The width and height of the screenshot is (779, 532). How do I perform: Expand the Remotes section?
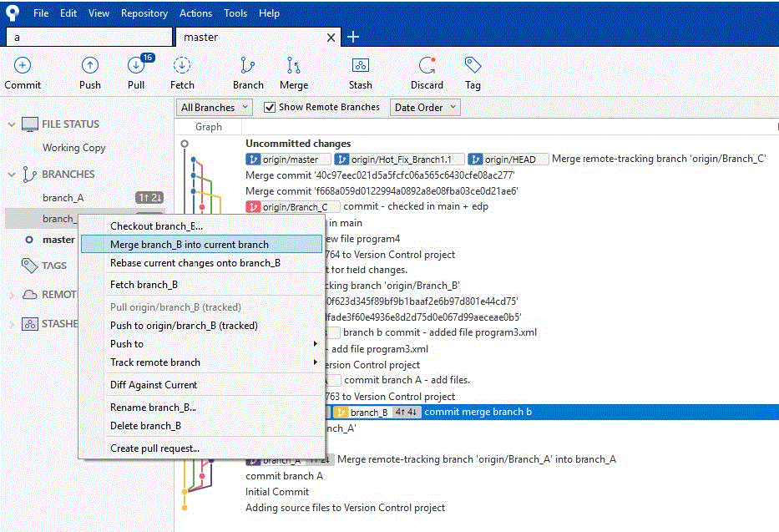12,295
